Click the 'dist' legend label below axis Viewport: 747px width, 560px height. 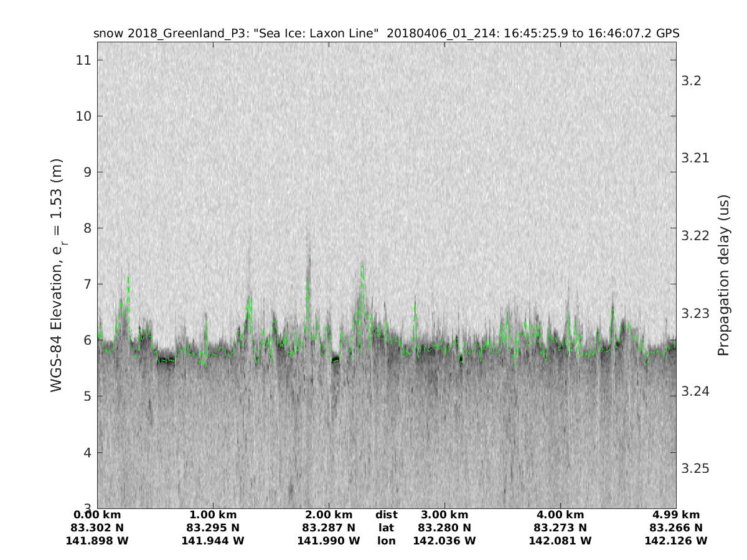point(386,515)
